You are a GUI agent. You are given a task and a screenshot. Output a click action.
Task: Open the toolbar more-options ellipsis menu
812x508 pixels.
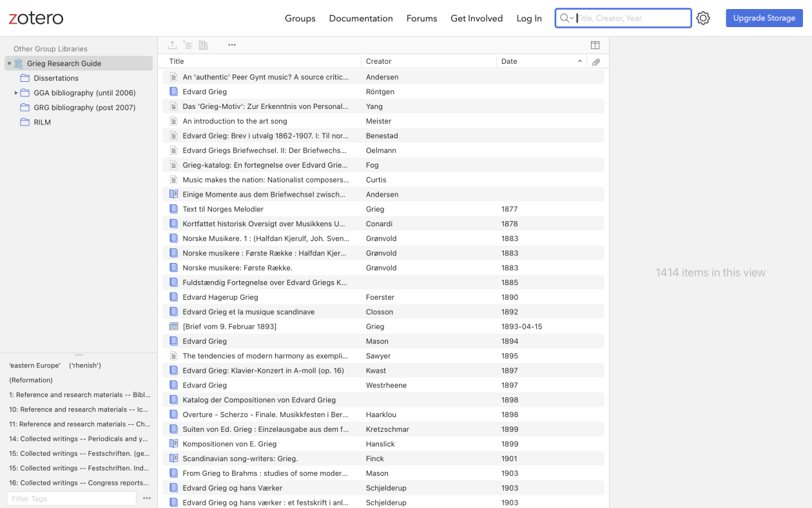pos(232,45)
